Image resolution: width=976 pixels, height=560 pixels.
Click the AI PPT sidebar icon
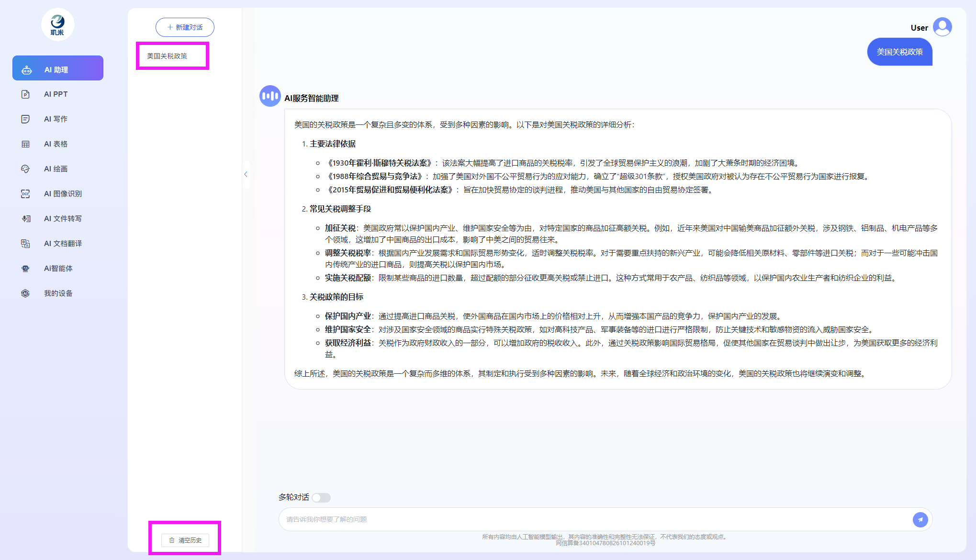pyautogui.click(x=25, y=94)
